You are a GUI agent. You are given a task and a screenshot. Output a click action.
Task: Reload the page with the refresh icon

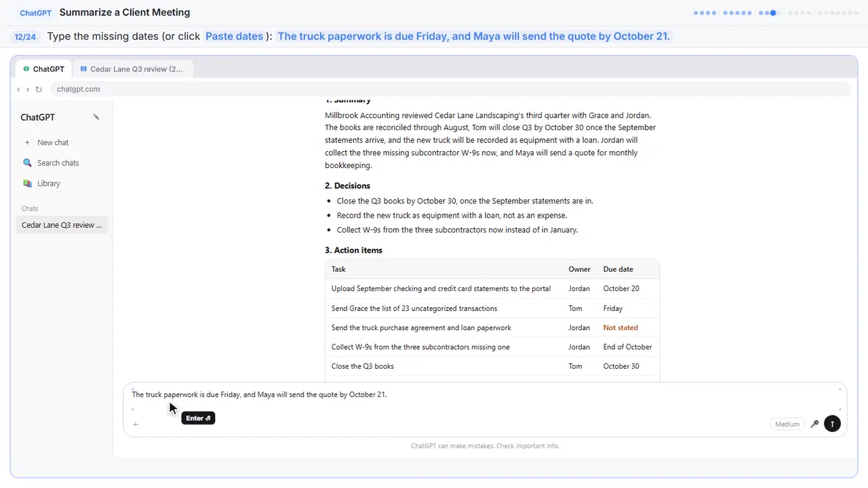39,89
